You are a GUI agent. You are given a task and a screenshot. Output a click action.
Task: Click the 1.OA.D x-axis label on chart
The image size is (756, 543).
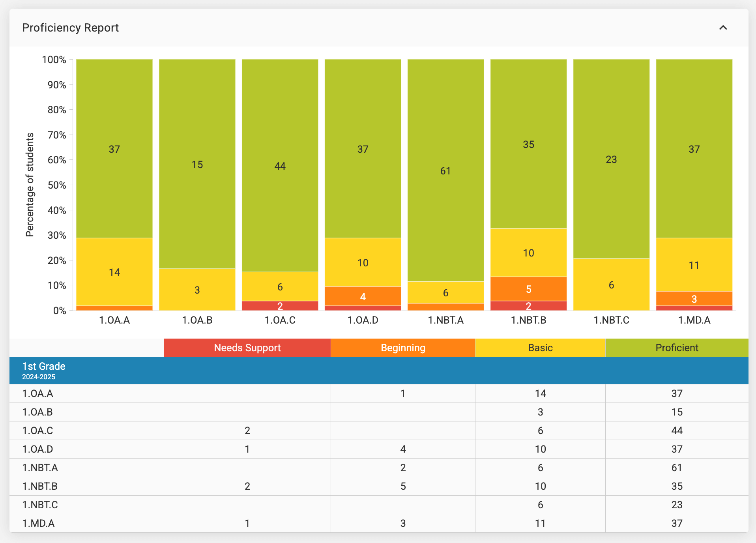(x=363, y=320)
